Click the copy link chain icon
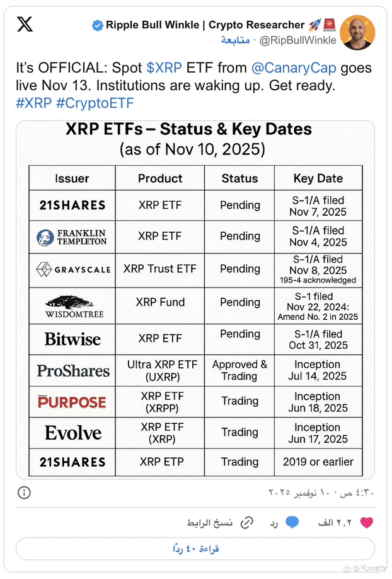 (x=246, y=522)
